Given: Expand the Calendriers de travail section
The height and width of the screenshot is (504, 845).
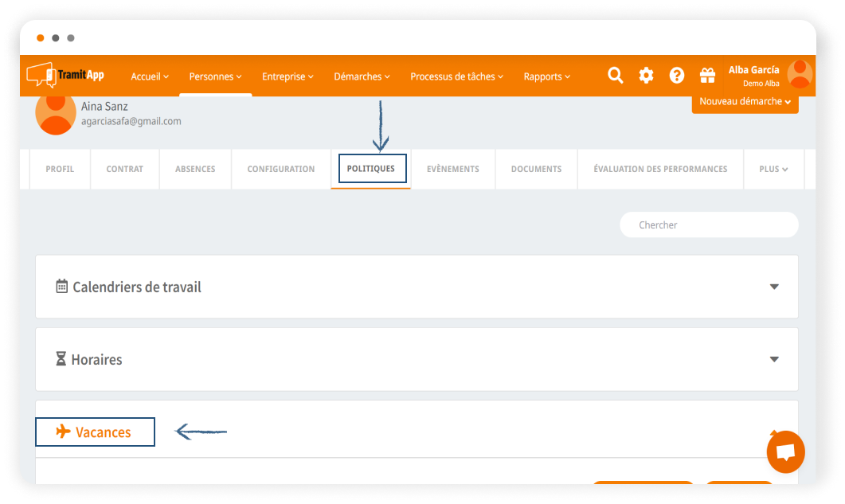Looking at the screenshot, I should click(x=773, y=287).
